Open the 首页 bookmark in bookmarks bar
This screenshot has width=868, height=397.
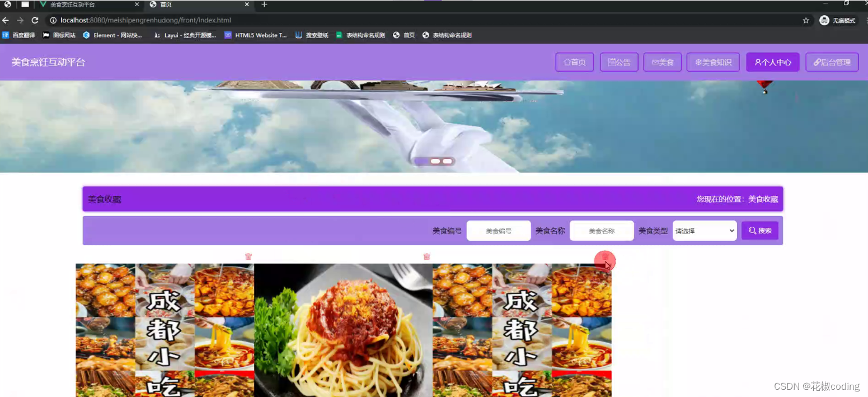click(404, 35)
